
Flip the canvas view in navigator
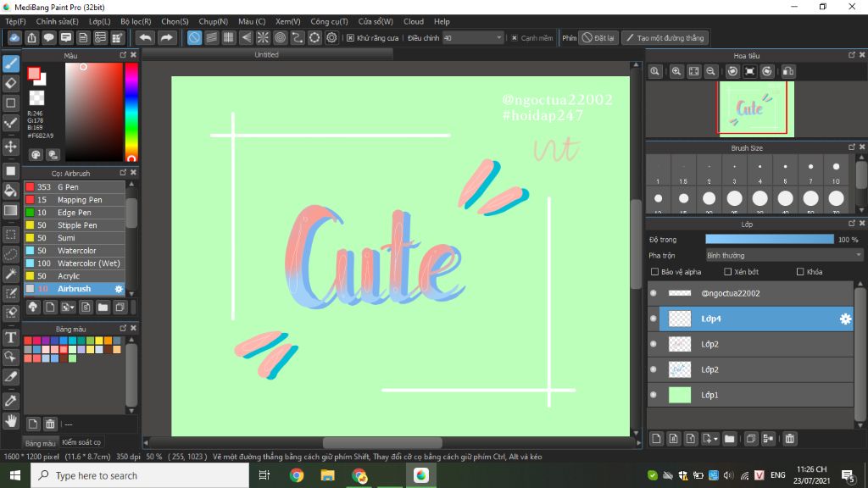788,71
